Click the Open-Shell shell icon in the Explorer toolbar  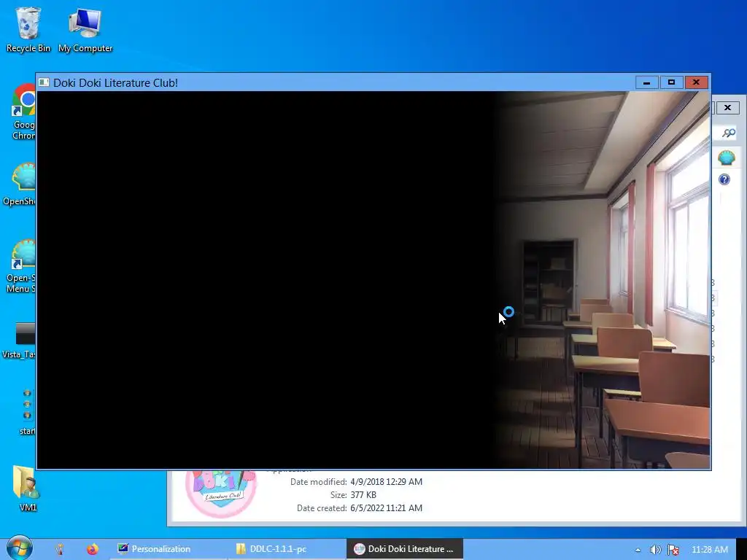tap(727, 157)
